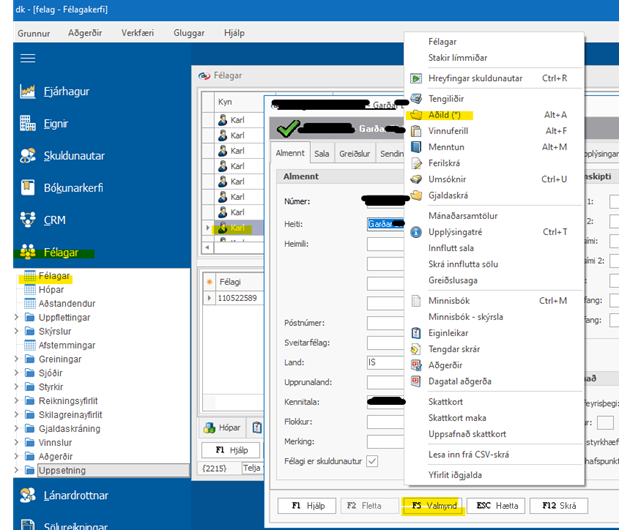This screenshot has height=530, width=619.
Task: Click the hamburger menu icon in sidebar
Action: tap(28, 58)
